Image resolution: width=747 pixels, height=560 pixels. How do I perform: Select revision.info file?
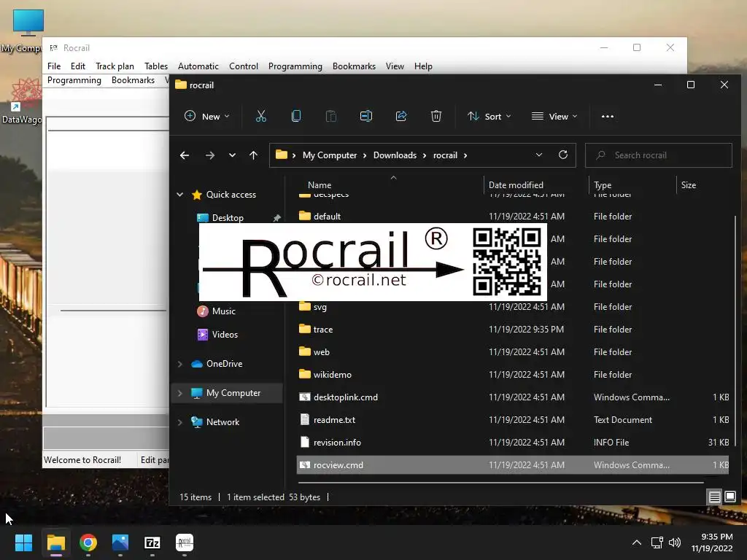pyautogui.click(x=512, y=443)
